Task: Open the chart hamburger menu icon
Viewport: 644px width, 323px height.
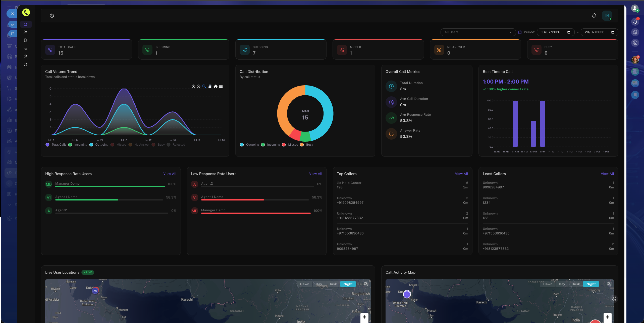Action: [x=221, y=86]
